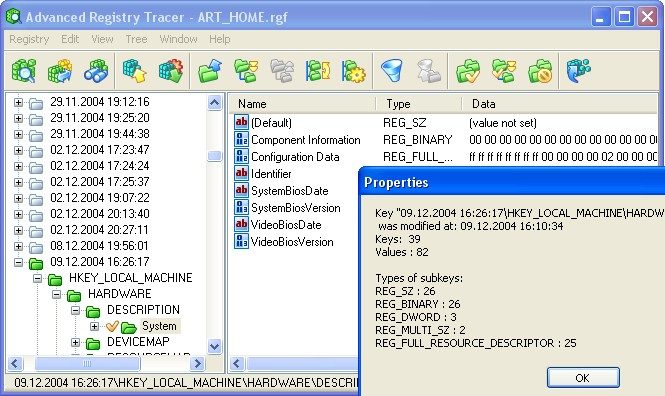This screenshot has width=665, height=396.
Task: Toggle the orange checkmark beside System key
Action: click(x=112, y=326)
